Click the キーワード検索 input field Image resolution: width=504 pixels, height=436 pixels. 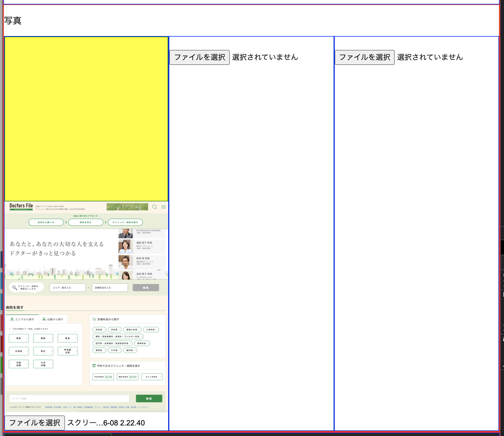(x=69, y=398)
